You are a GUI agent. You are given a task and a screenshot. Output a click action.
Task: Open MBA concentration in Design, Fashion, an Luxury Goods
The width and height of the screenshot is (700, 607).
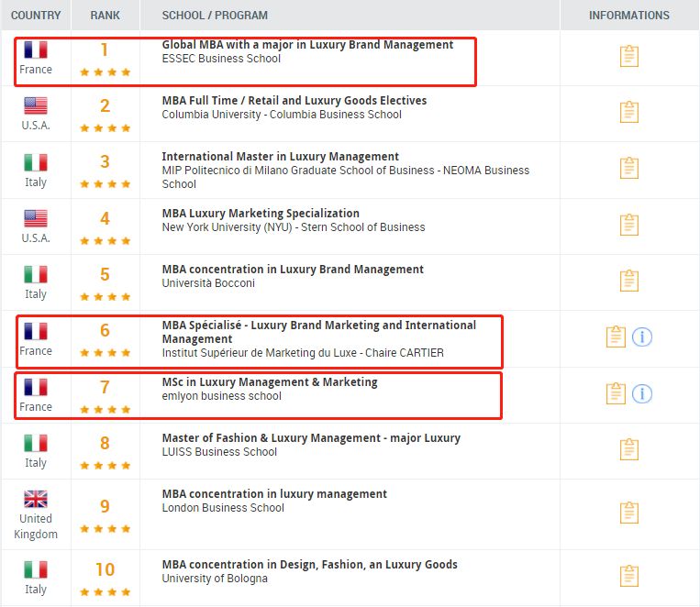pyautogui.click(x=309, y=565)
